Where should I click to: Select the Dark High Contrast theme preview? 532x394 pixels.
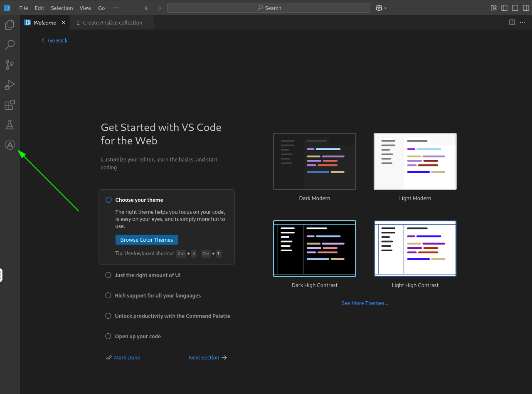pyautogui.click(x=315, y=248)
